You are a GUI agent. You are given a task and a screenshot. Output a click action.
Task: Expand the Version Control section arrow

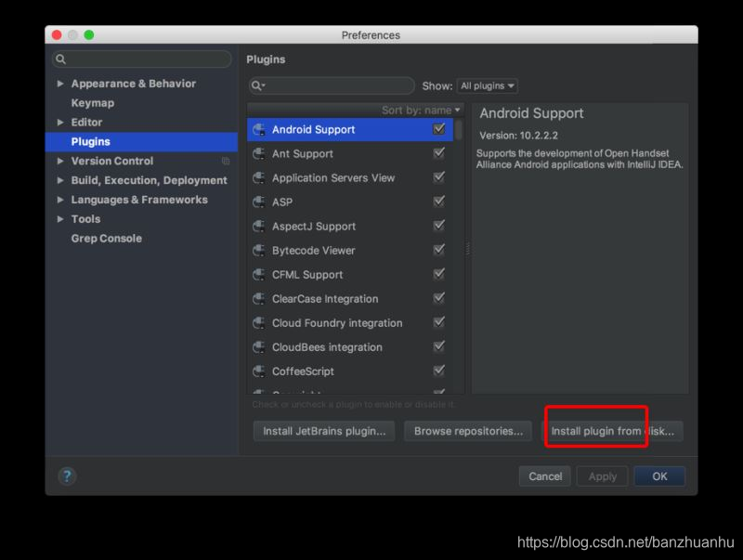pyautogui.click(x=60, y=161)
